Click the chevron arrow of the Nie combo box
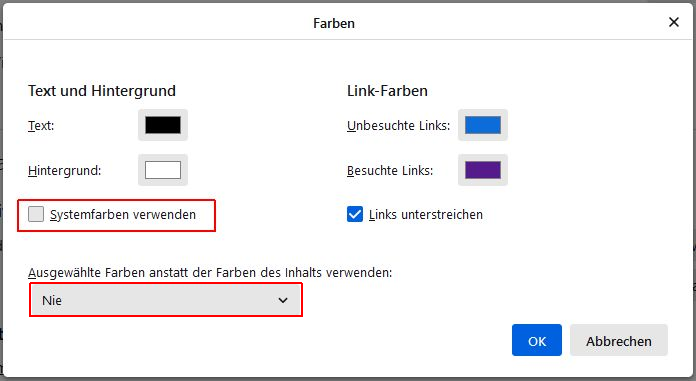Viewport: 696px width, 381px height. (x=283, y=301)
